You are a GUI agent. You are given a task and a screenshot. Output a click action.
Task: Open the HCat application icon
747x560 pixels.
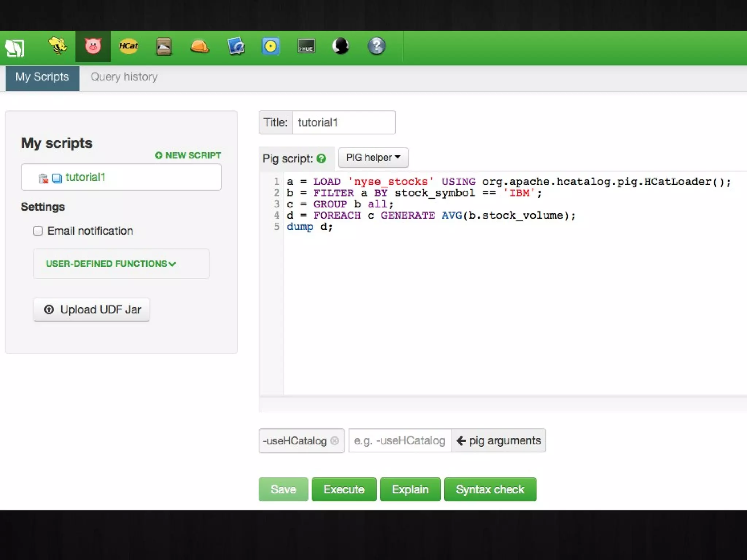pyautogui.click(x=128, y=46)
